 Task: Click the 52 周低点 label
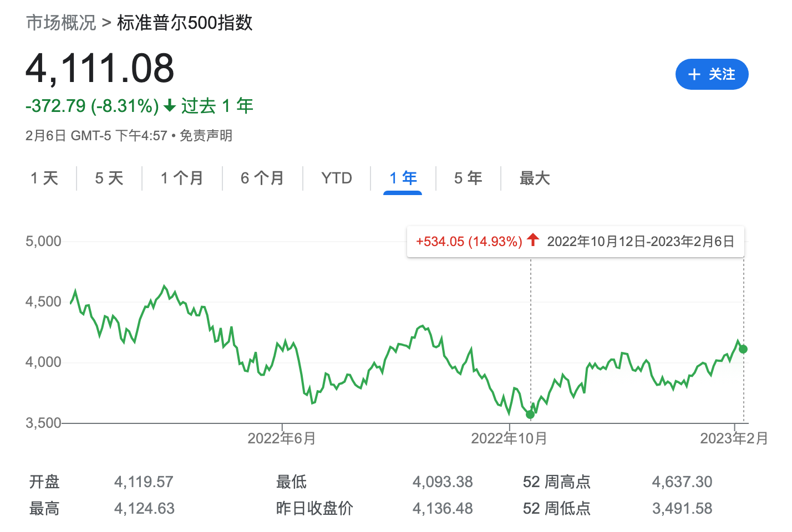pyautogui.click(x=557, y=508)
